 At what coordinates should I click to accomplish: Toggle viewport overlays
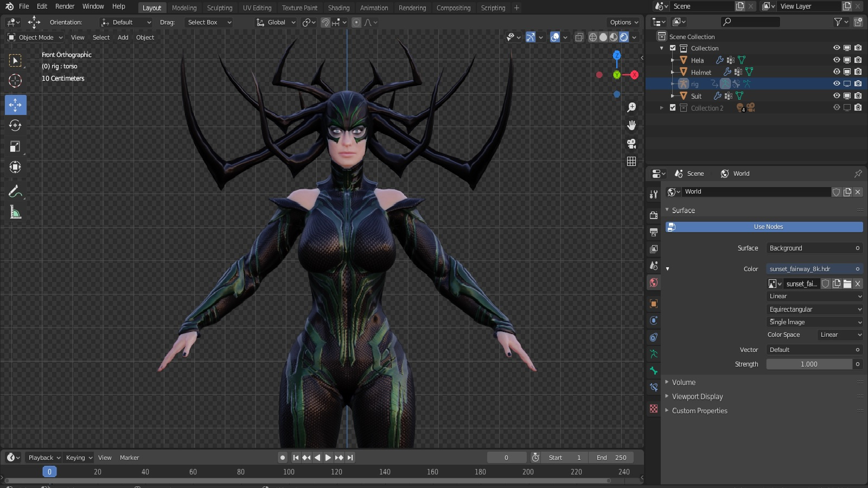pos(555,37)
